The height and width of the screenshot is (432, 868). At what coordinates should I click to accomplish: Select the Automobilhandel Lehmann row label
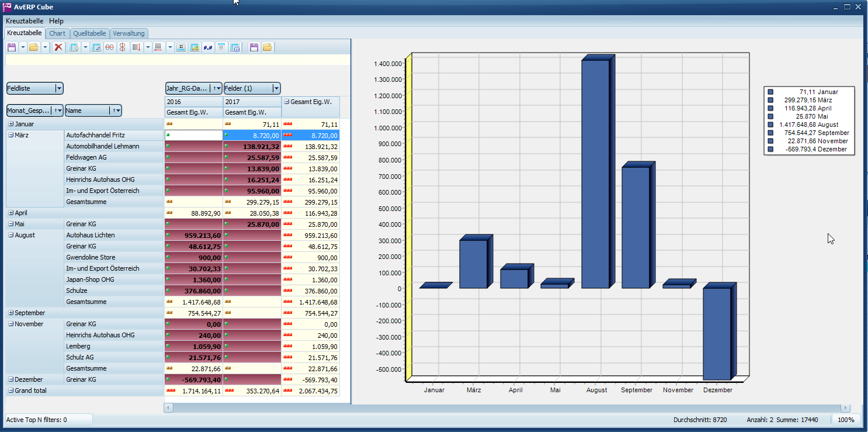click(x=103, y=147)
